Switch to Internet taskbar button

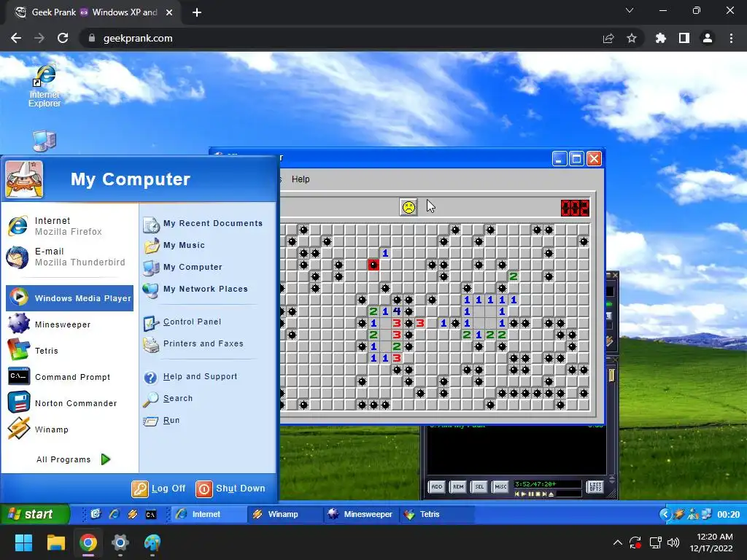[x=208, y=514]
